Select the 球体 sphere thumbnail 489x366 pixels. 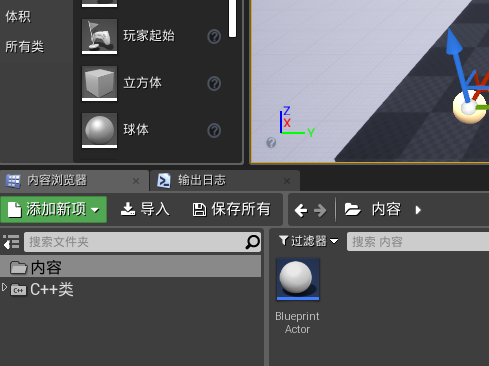99,130
